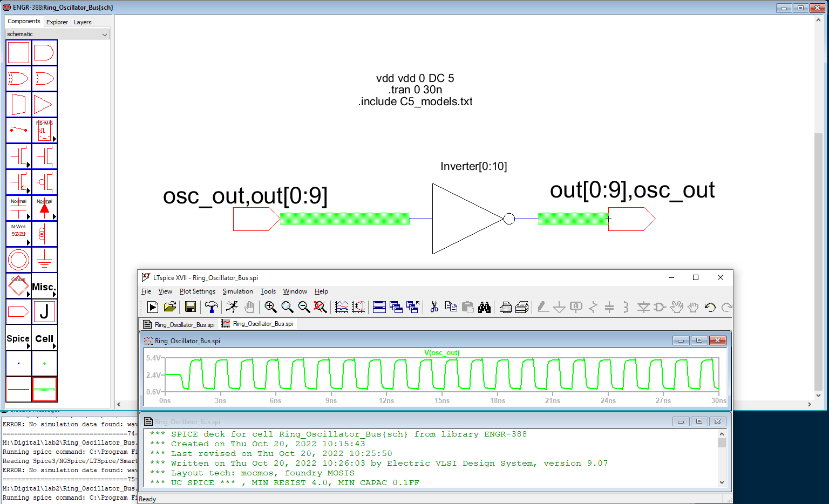Screen dimensions: 829x504
Task: Select the Wire Pin node
Action: (x=18, y=364)
